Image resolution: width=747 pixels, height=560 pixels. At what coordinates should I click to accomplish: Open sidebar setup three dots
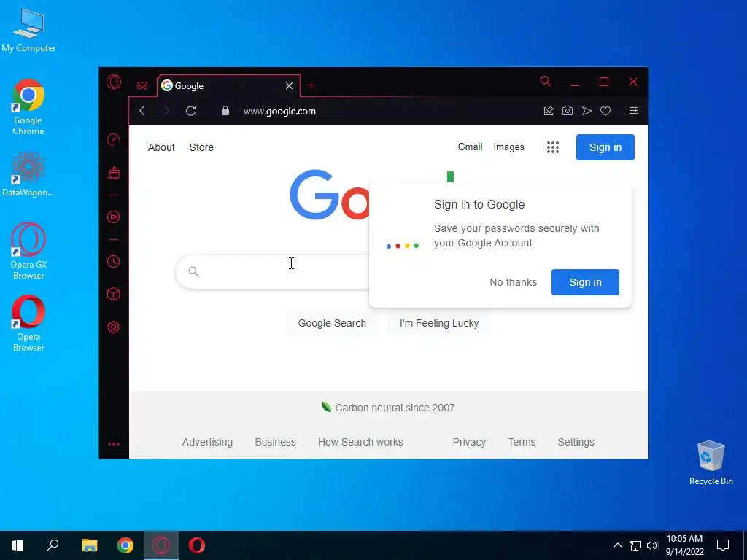coord(113,444)
